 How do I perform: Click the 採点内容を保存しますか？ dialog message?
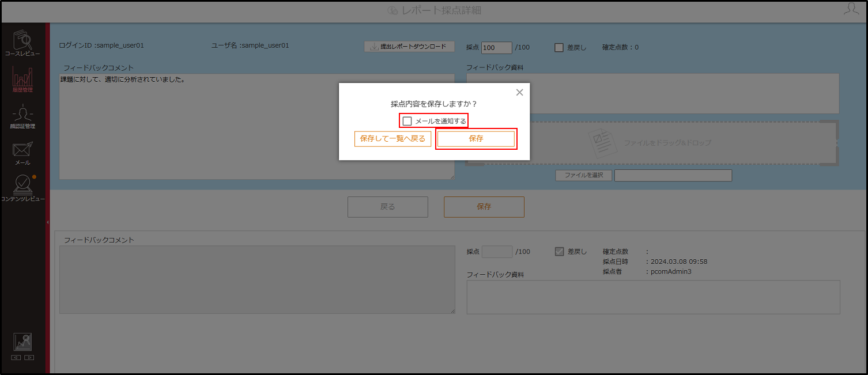point(434,104)
